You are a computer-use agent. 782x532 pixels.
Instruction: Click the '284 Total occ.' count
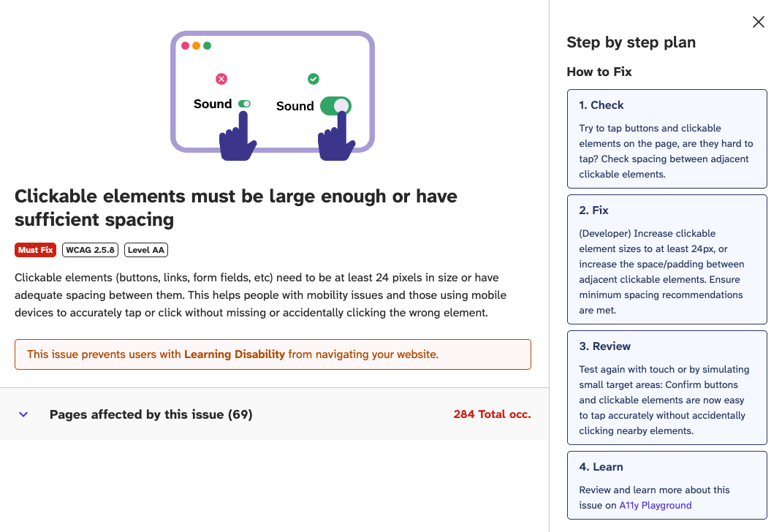pos(493,414)
